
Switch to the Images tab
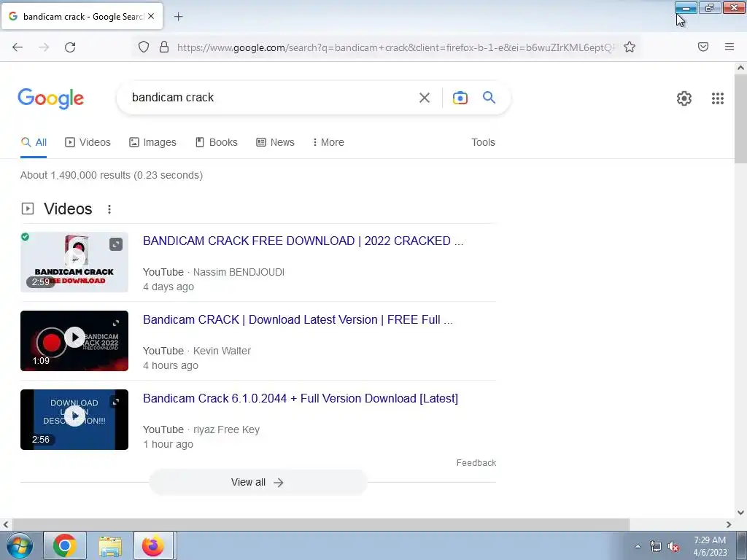click(x=152, y=142)
